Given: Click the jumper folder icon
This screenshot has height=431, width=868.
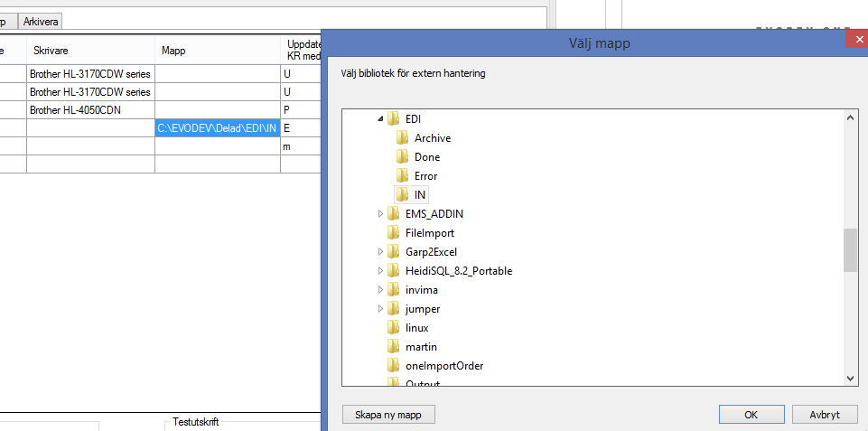Looking at the screenshot, I should click(x=393, y=309).
